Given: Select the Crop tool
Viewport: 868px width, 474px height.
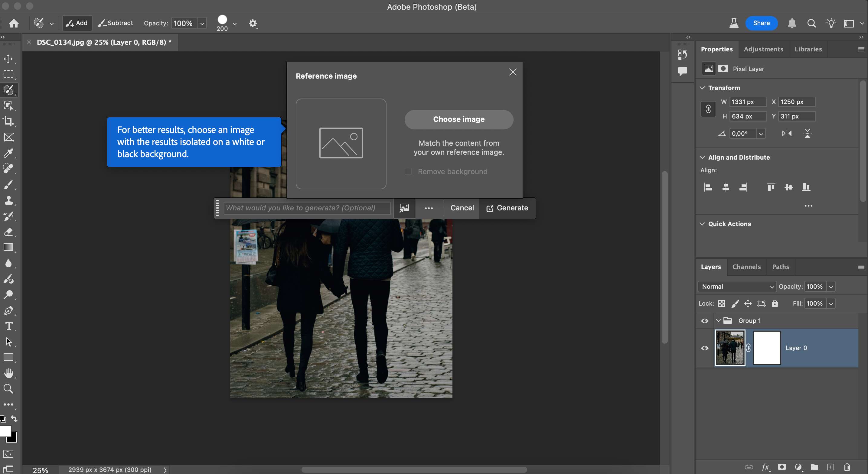Looking at the screenshot, I should pyautogui.click(x=8, y=122).
